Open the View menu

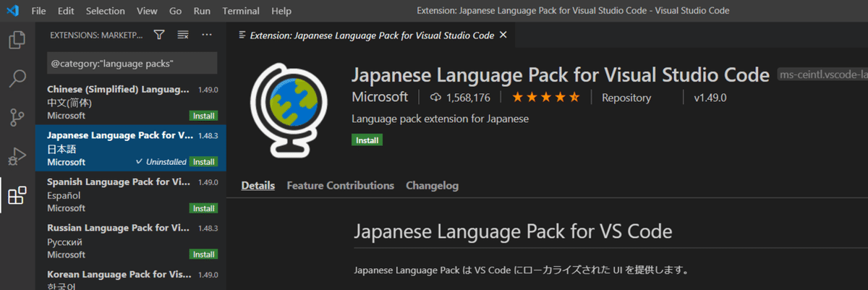147,11
